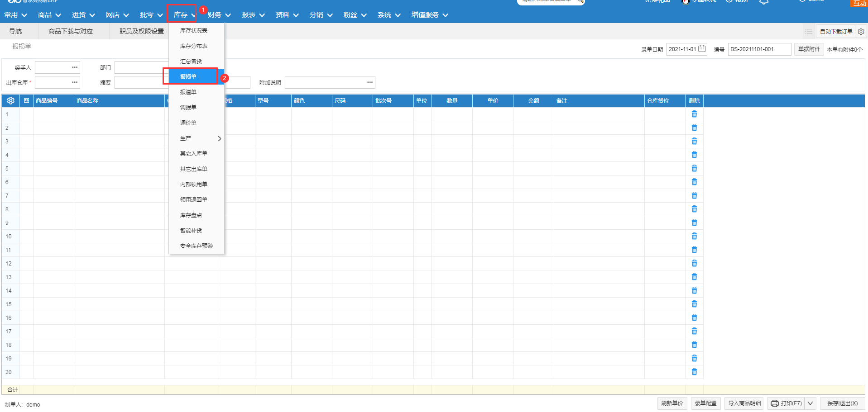Delete row 1 using its trash icon

click(x=694, y=114)
